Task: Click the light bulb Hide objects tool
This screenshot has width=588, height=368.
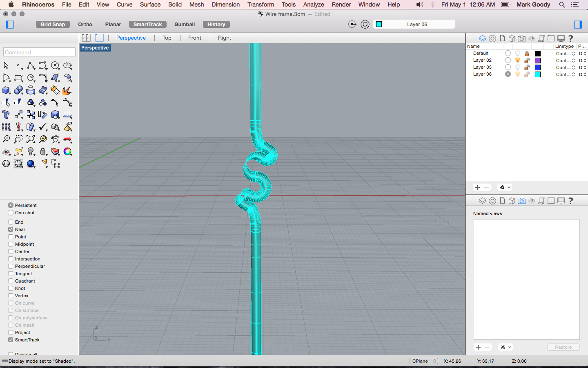Action: tap(31, 152)
